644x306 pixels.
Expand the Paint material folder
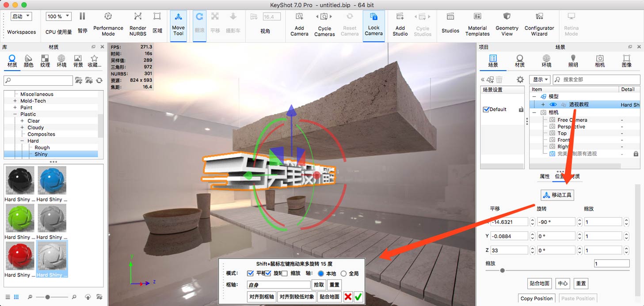pyautogui.click(x=15, y=107)
